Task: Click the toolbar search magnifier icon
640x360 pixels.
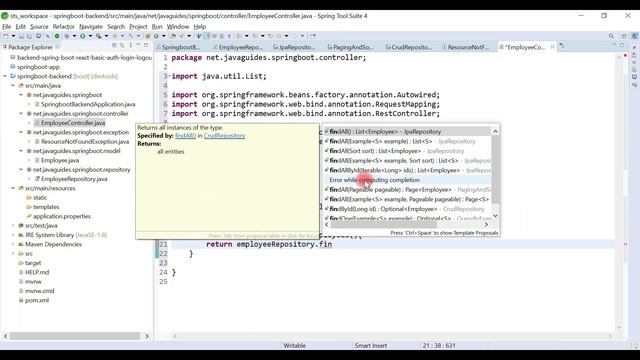Action: (611, 36)
